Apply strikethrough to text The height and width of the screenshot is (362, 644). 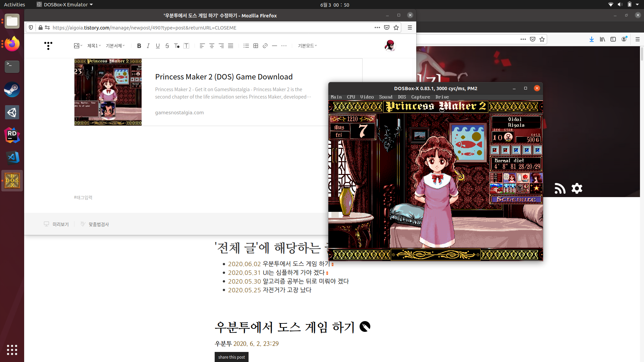coord(167,46)
